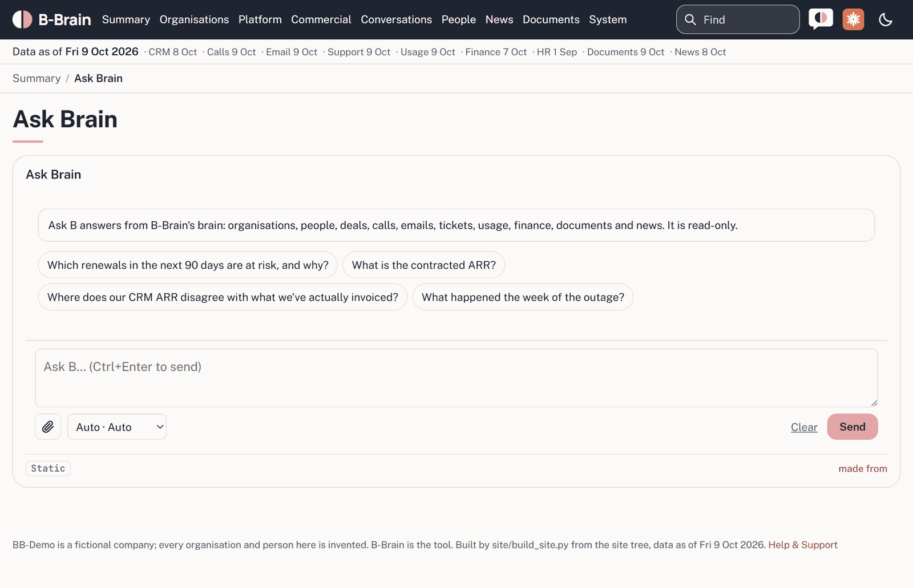The height and width of the screenshot is (588, 913).
Task: Click the 'Ask Brain' breadcrumb text
Action: 98,78
